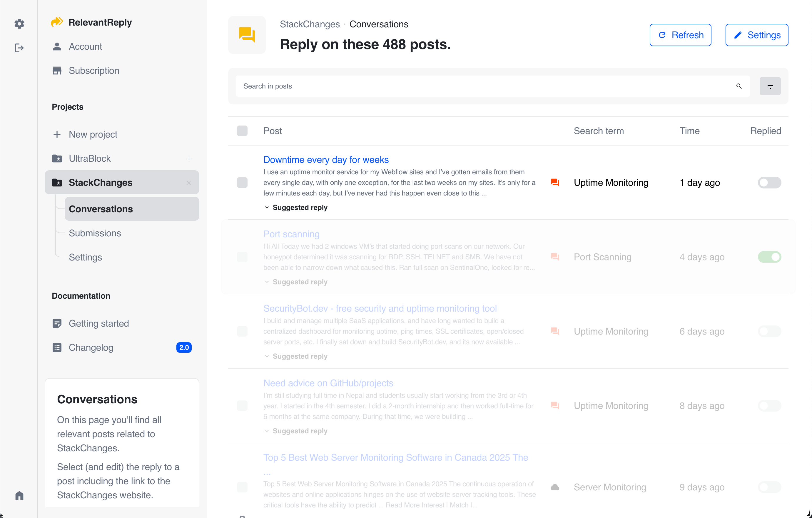Open the SecurityBot.dev post link
Image resolution: width=812 pixels, height=518 pixels.
tap(380, 309)
